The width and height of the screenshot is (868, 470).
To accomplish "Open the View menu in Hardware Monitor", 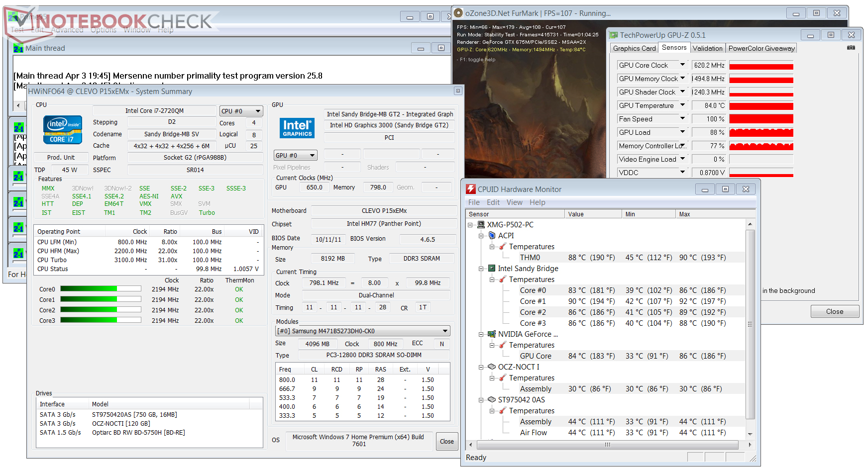I will click(x=515, y=202).
